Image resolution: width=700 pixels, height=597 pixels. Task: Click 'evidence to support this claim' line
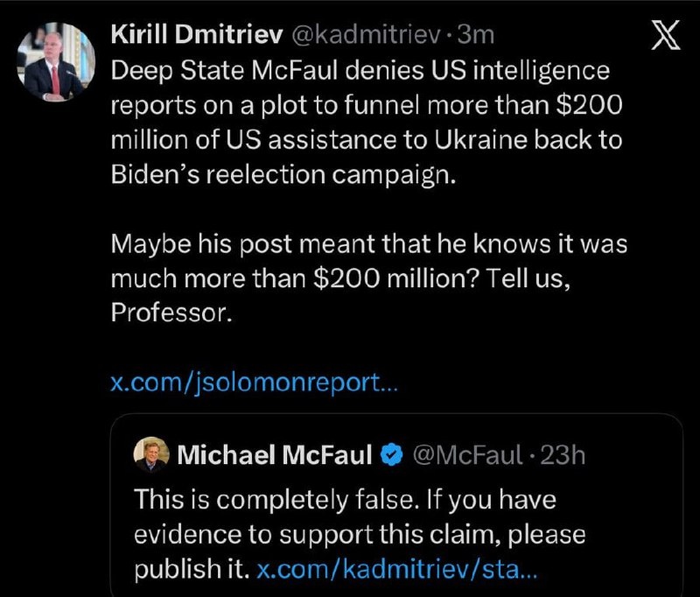(x=359, y=534)
